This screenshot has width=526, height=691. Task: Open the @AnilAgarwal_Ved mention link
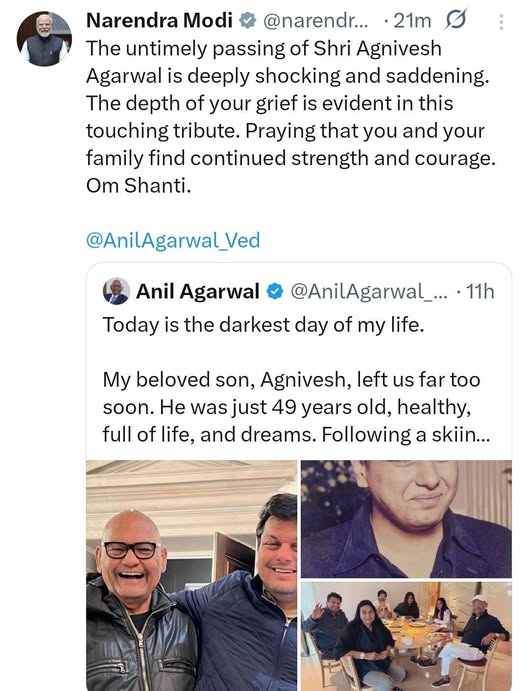173,241
